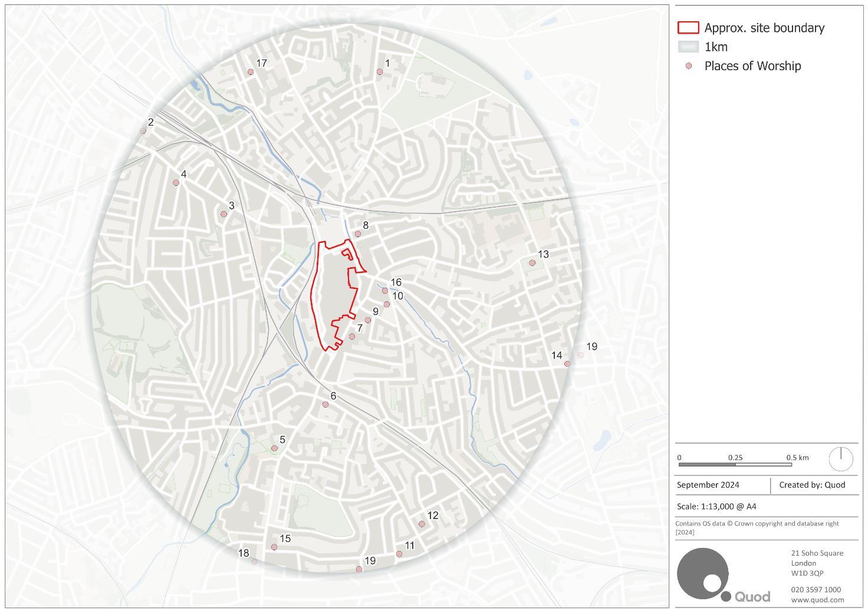Select place of worship marker 12
The height and width of the screenshot is (614, 868).
[422, 524]
